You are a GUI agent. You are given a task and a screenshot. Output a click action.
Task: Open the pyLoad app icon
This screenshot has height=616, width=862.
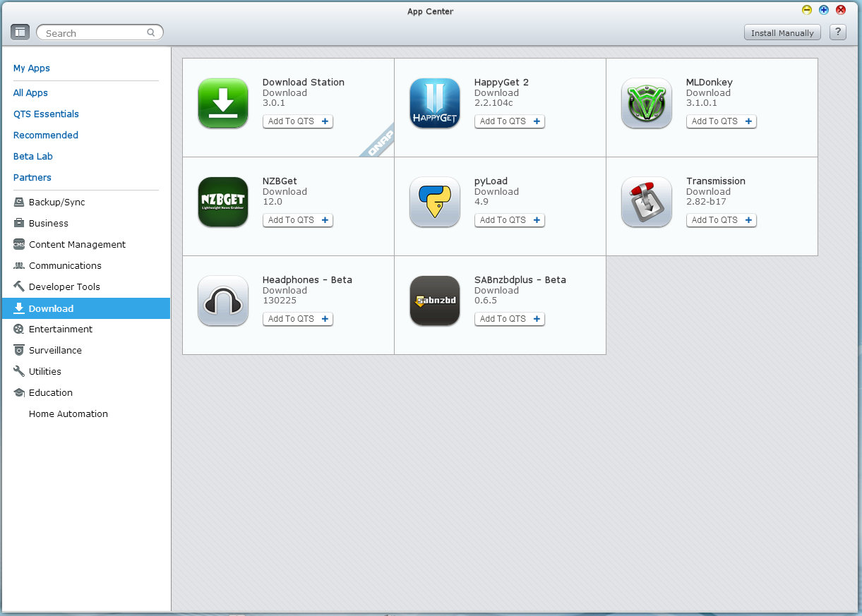[435, 202]
